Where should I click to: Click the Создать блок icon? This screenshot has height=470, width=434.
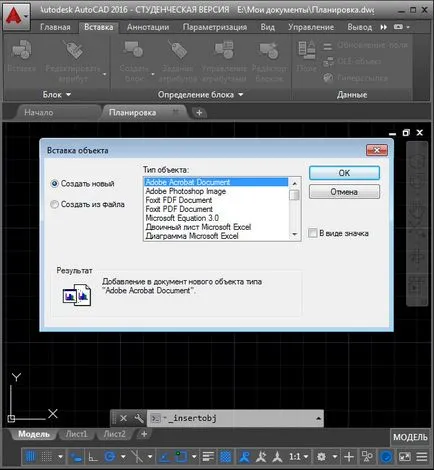coord(133,50)
